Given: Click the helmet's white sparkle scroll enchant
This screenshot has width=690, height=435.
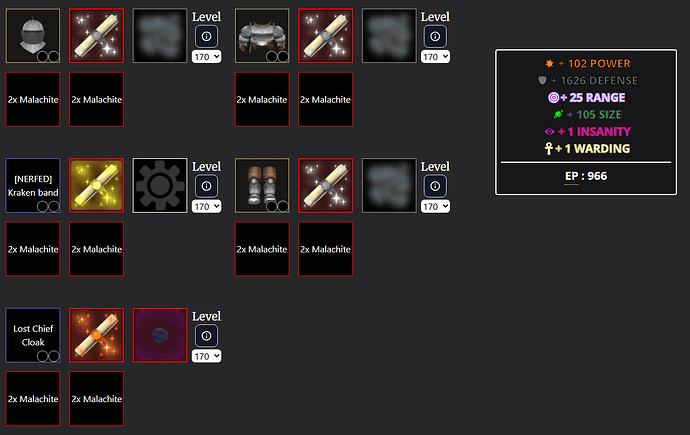Looking at the screenshot, I should pos(96,36).
